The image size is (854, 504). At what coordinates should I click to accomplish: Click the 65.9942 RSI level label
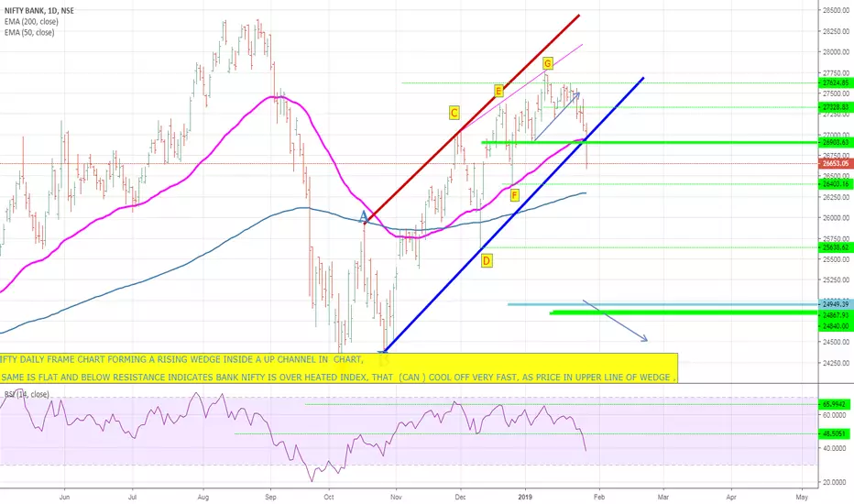[836, 404]
